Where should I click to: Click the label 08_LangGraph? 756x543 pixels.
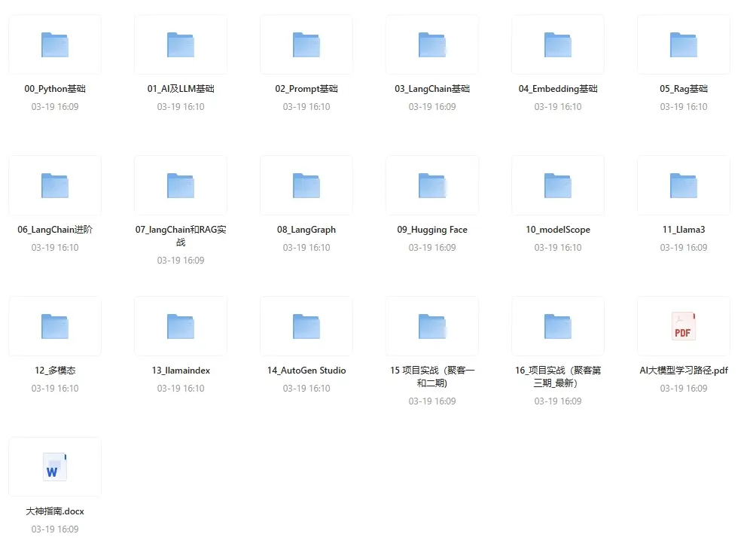click(306, 230)
